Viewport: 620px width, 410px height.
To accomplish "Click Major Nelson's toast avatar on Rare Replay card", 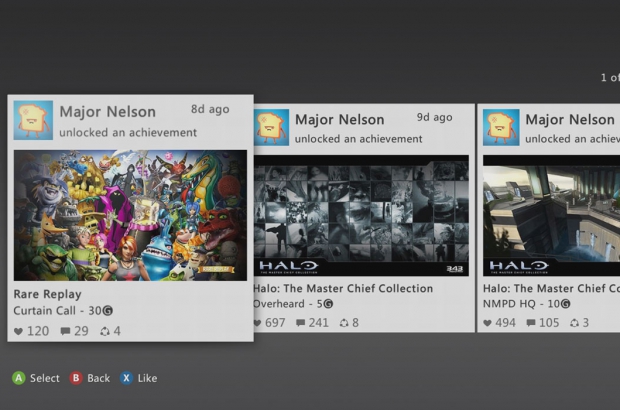I will click(34, 120).
